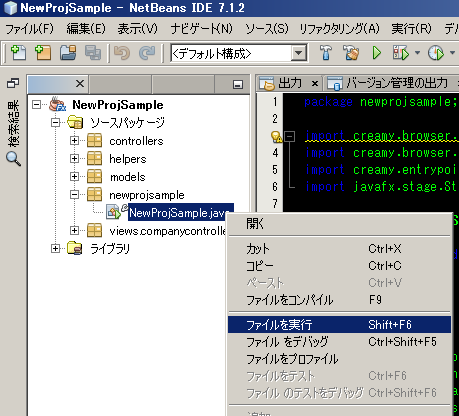
Task: Expand the models package
Action: [74, 176]
